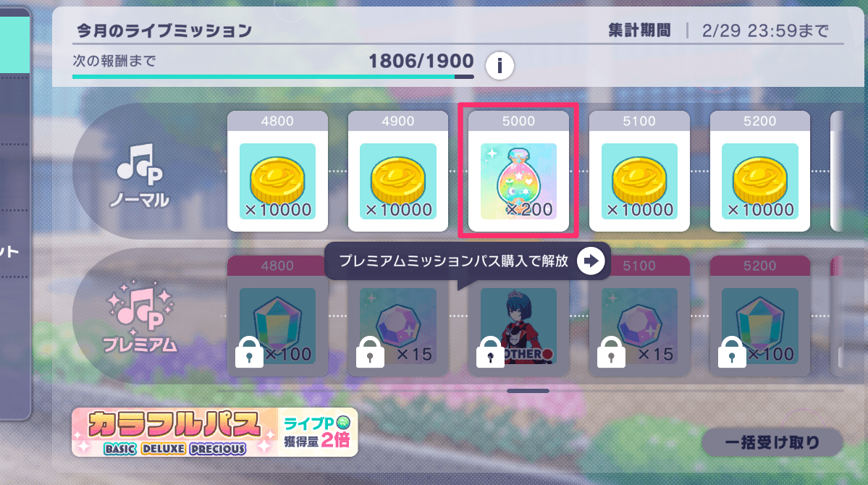
Task: Click the 一括受け取り button
Action: (x=772, y=442)
